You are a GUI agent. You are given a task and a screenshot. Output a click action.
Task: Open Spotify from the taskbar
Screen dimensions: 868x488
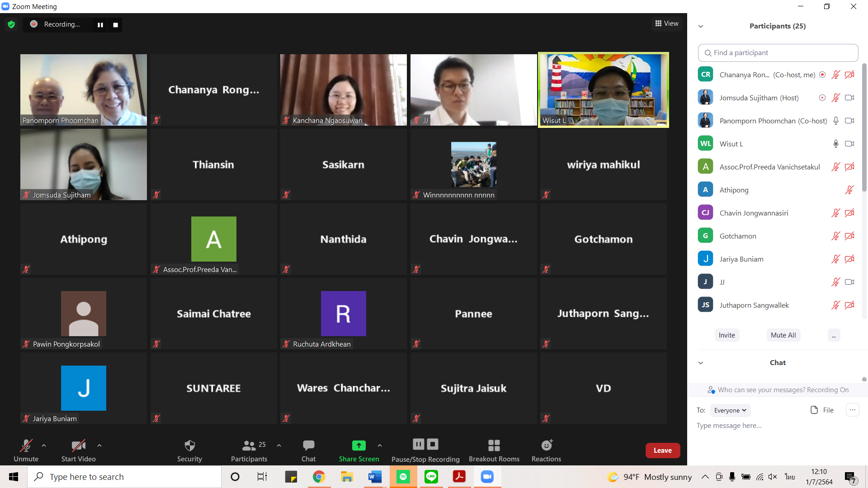(x=403, y=477)
